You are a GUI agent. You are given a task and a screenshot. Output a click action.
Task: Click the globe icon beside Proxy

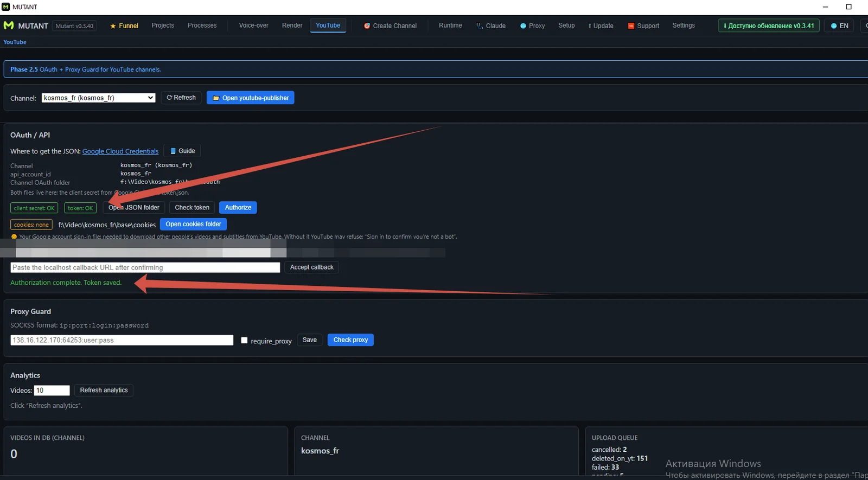[x=523, y=26]
